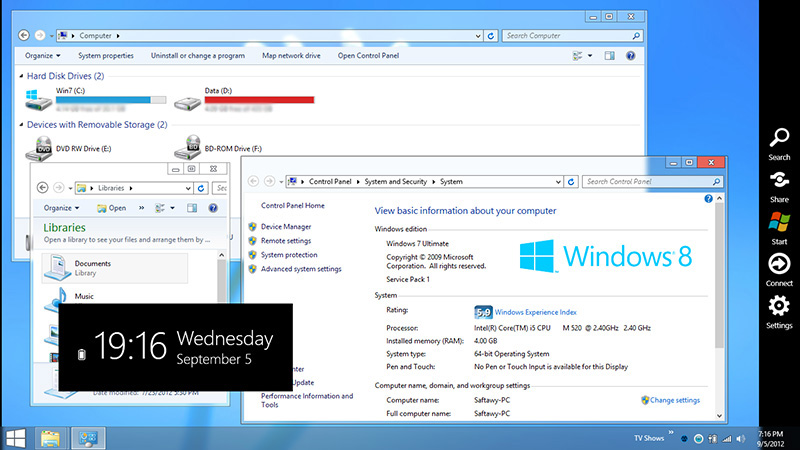Open File Explorer from the taskbar
Viewport: 800px width, 450px height.
pos(50,438)
